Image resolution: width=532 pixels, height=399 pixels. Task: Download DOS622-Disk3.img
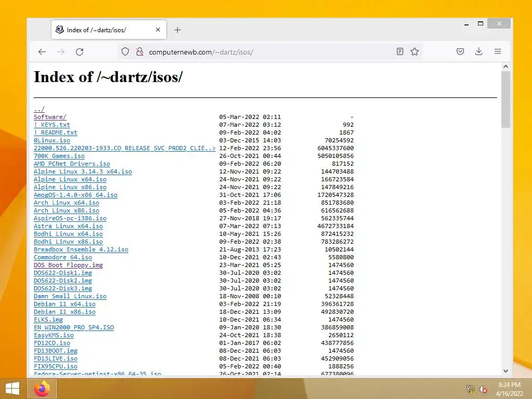coord(63,289)
